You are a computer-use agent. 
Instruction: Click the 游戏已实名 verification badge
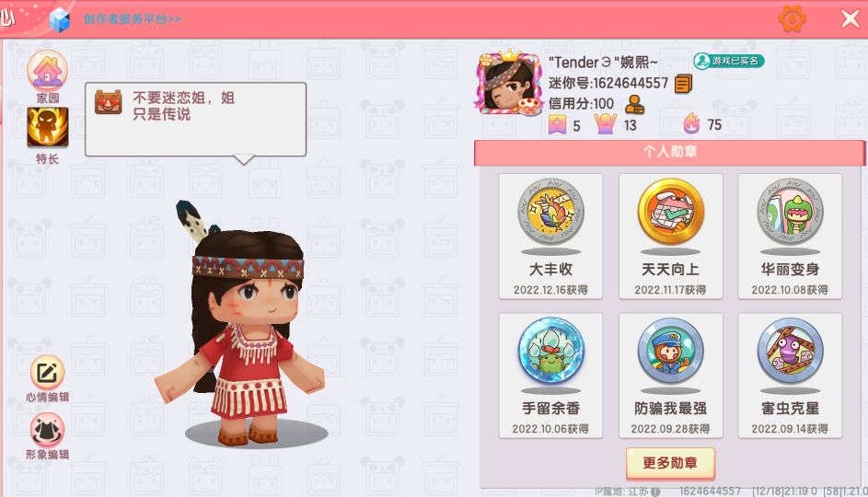[x=728, y=61]
